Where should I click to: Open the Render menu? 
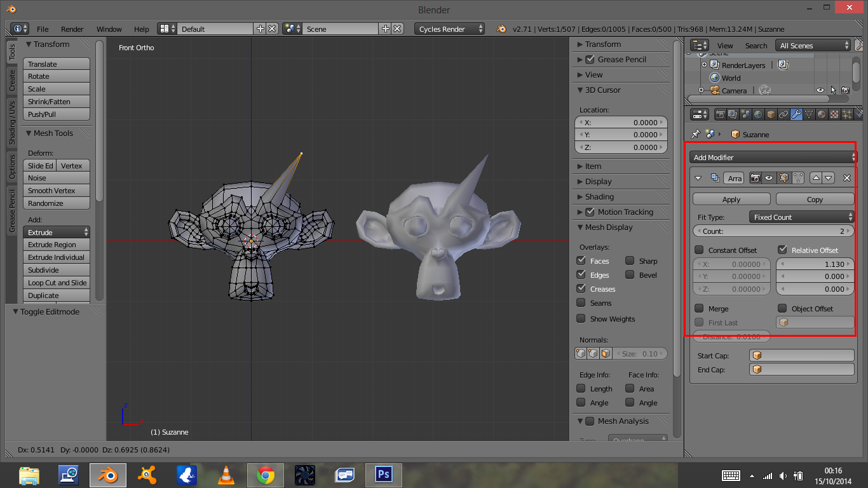coord(72,29)
